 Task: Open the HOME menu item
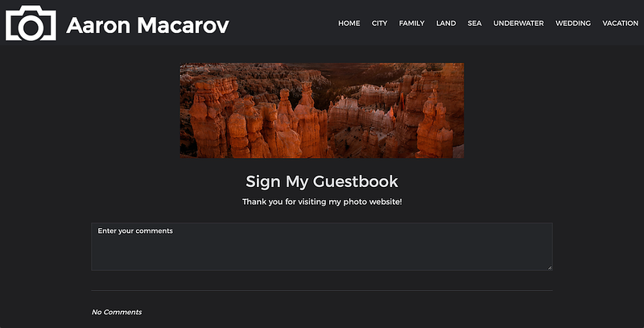coord(349,23)
